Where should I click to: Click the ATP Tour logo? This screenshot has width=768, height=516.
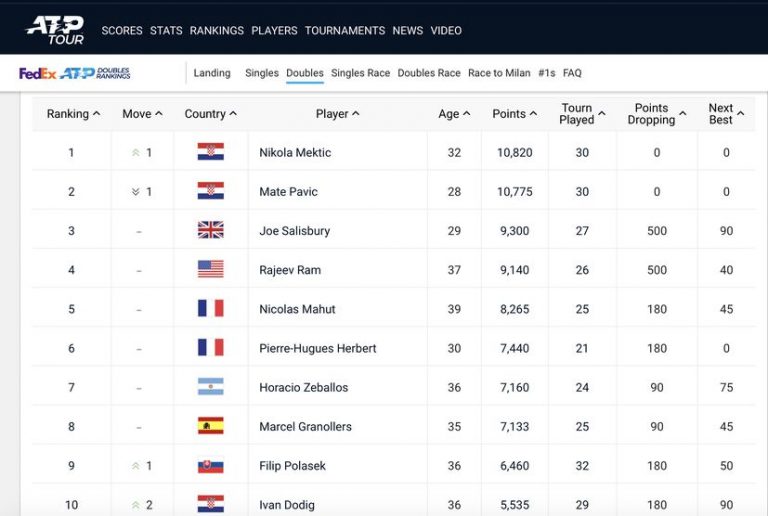point(56,29)
